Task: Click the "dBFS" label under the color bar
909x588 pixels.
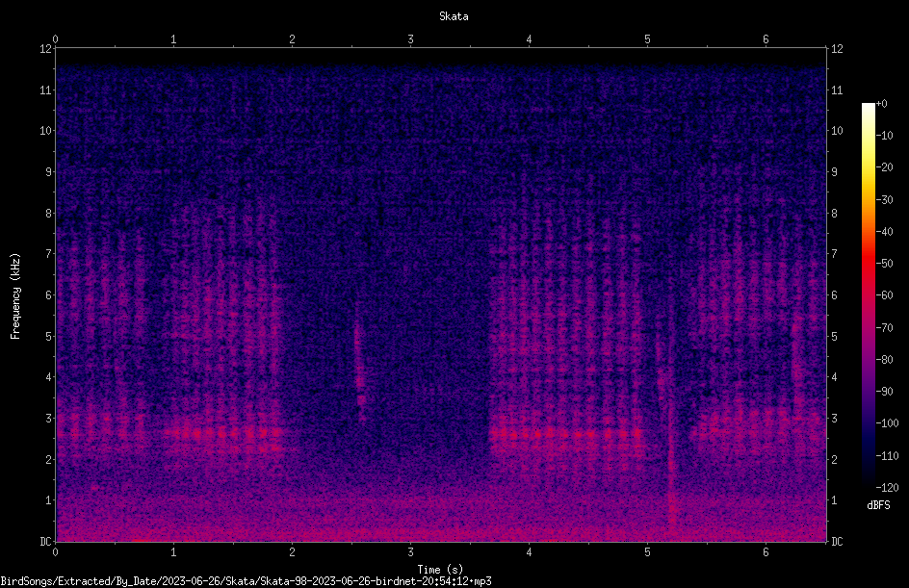Action: click(878, 505)
